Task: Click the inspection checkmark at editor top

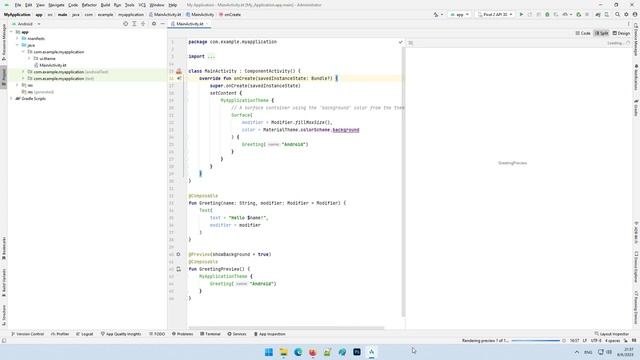Action: pos(400,42)
